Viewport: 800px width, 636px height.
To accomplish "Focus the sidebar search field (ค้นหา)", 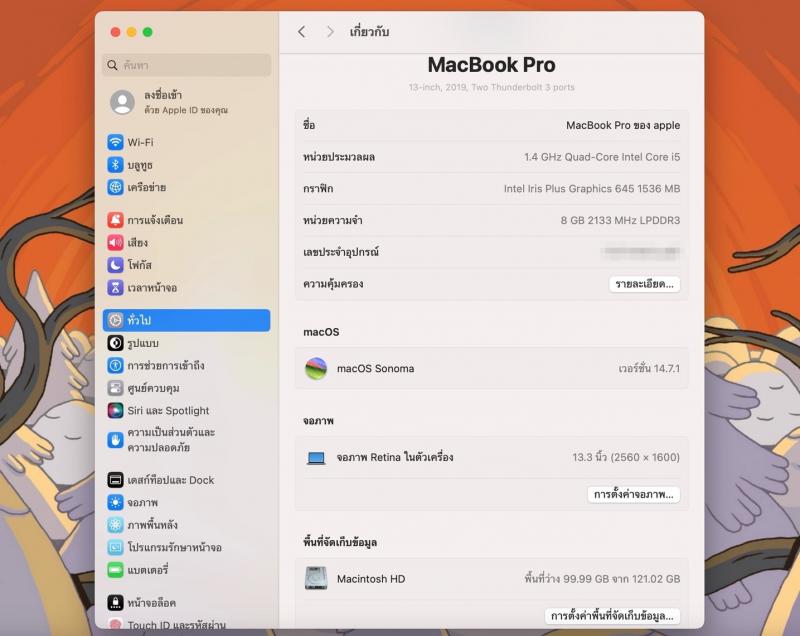I will click(186, 65).
